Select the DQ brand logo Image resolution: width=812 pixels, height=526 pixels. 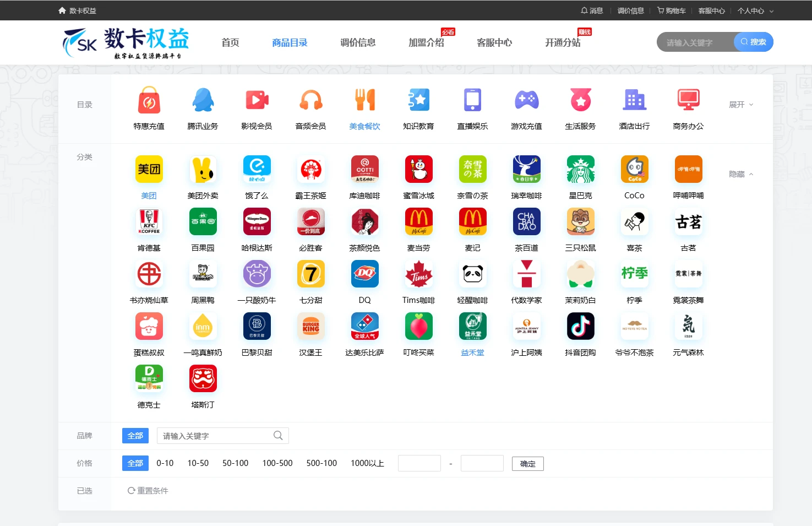(365, 274)
